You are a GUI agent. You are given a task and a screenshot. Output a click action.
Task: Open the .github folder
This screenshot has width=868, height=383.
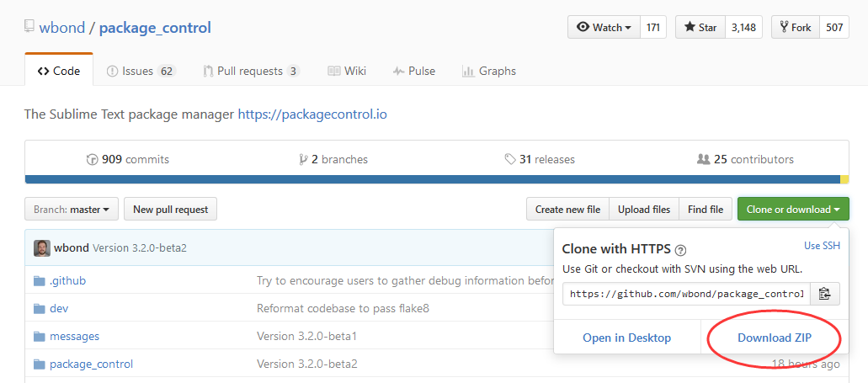tap(67, 280)
